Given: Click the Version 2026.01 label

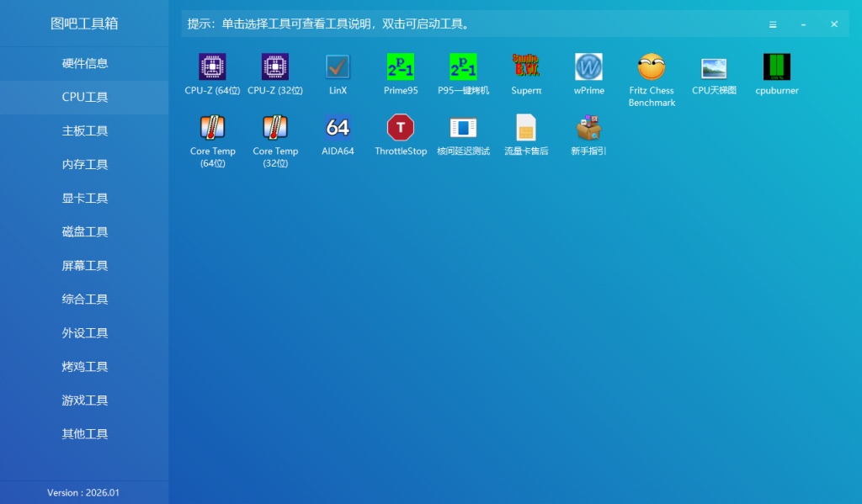Looking at the screenshot, I should point(83,492).
